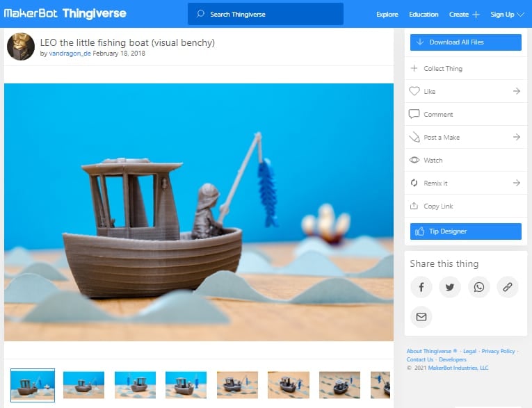Focus the Search Thingiverse field

tap(266, 14)
